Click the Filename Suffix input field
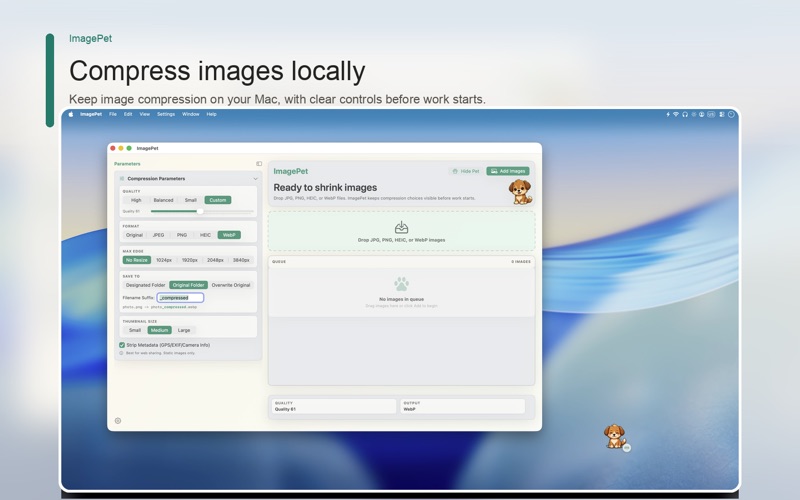Image resolution: width=800 pixels, height=500 pixels. pos(180,297)
